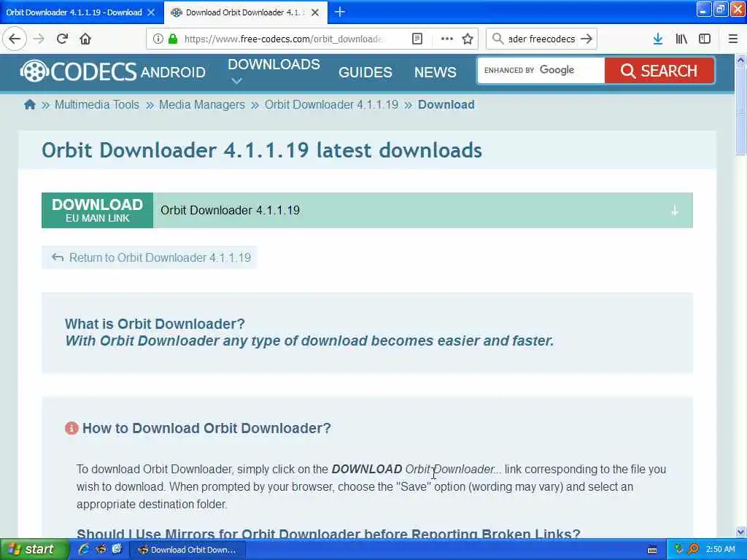747x560 pixels.
Task: Go to home via breadcrumb house icon
Action: 29,105
